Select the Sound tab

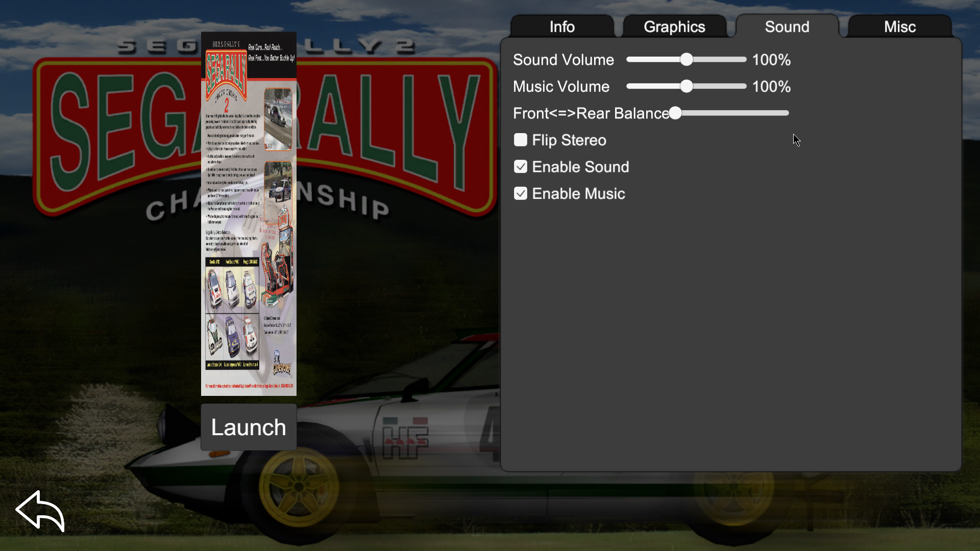point(787,27)
